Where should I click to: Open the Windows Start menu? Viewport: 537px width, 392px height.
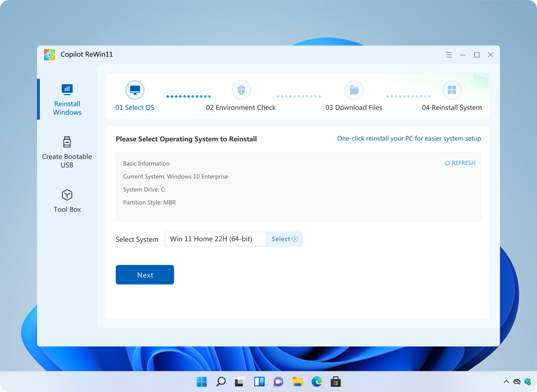(202, 382)
